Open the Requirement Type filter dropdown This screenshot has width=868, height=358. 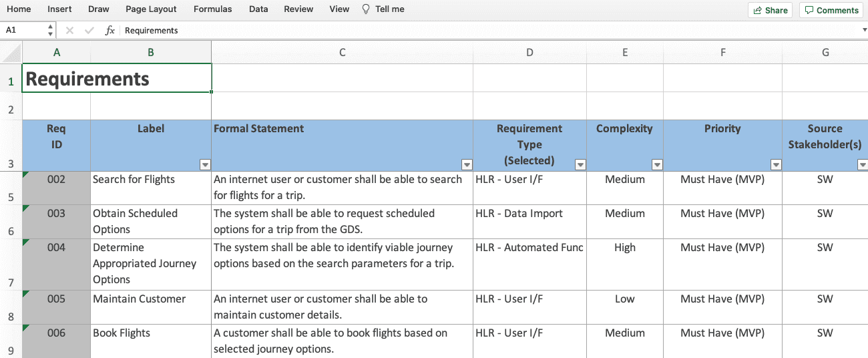[580, 165]
